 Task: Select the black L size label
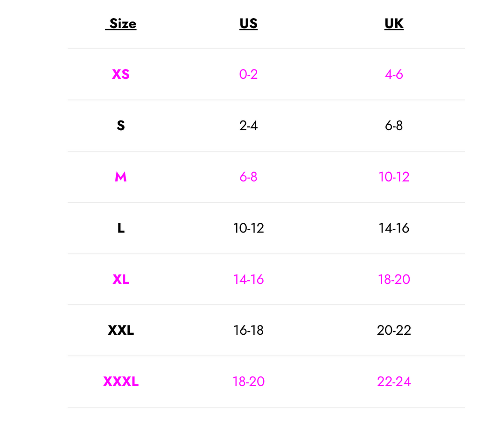(x=121, y=228)
